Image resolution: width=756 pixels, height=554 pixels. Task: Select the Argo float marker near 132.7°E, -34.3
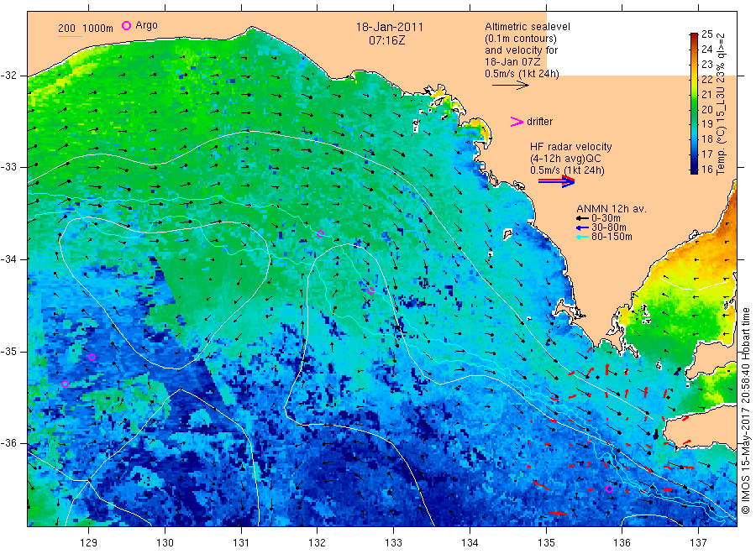370,290
